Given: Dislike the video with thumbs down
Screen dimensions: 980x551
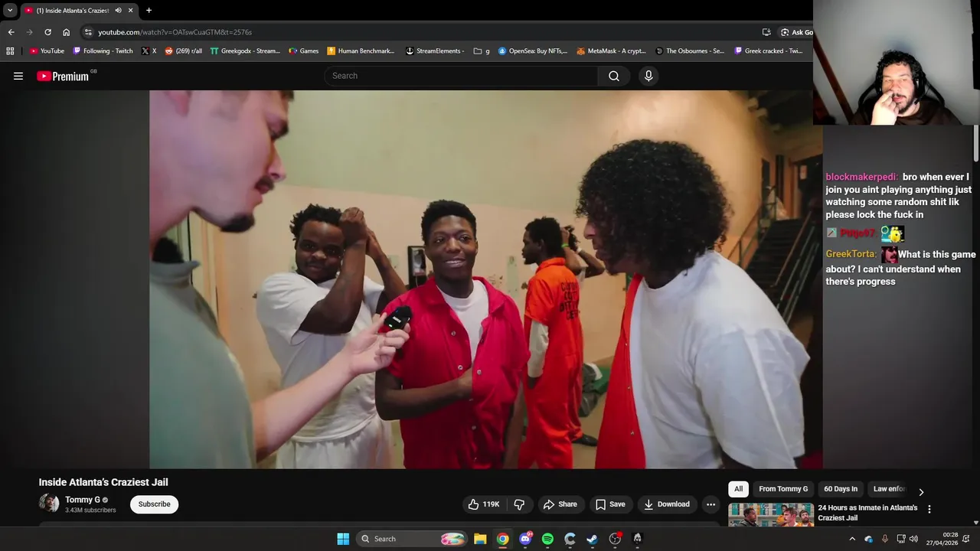Looking at the screenshot, I should coord(519,504).
